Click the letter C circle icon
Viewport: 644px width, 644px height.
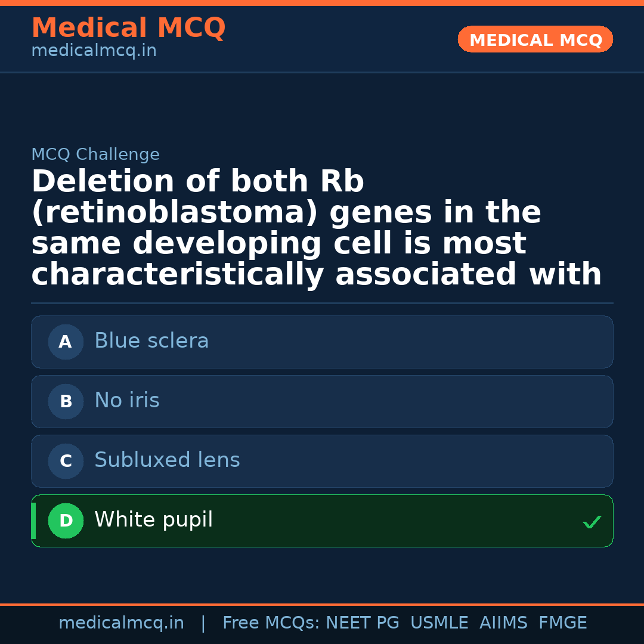pyautogui.click(x=66, y=461)
